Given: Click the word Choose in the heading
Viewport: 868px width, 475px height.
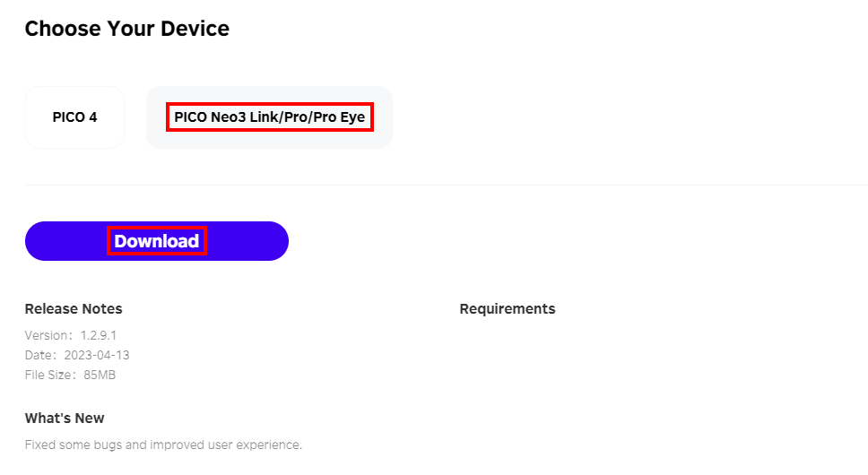Looking at the screenshot, I should 63,29.
